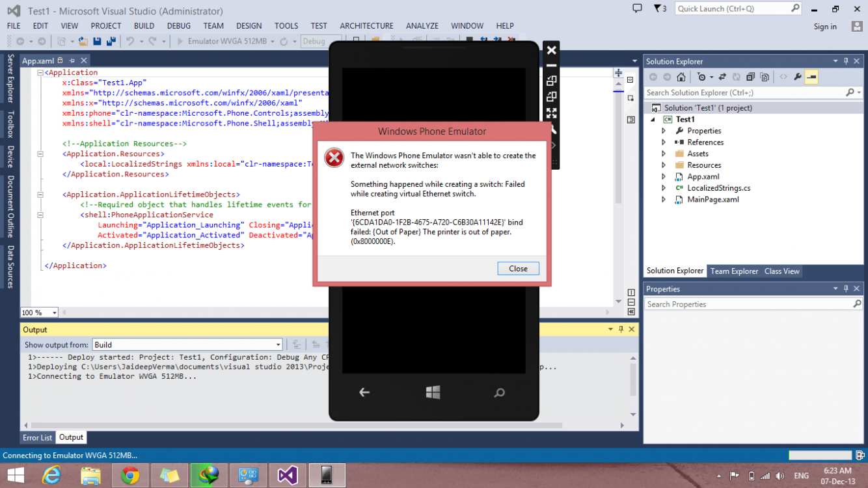The height and width of the screenshot is (488, 868).
Task: Open Internet Explorer from the taskbar
Action: 52,476
